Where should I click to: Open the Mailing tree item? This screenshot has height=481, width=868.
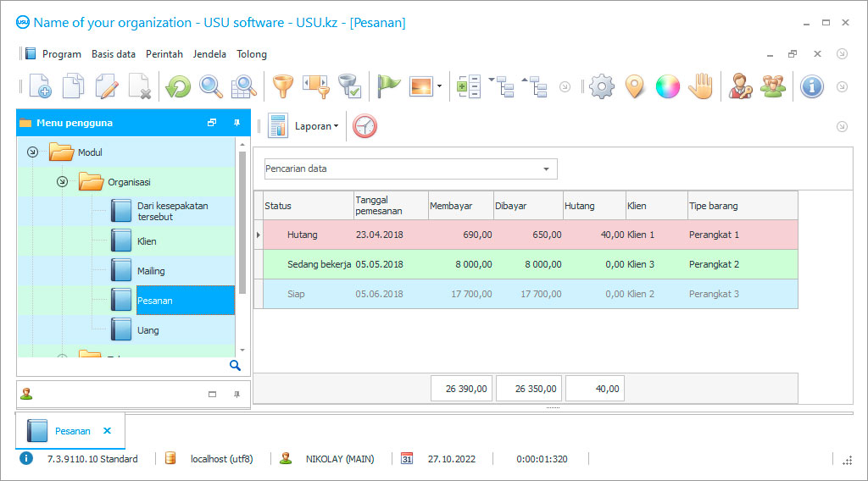tap(151, 271)
